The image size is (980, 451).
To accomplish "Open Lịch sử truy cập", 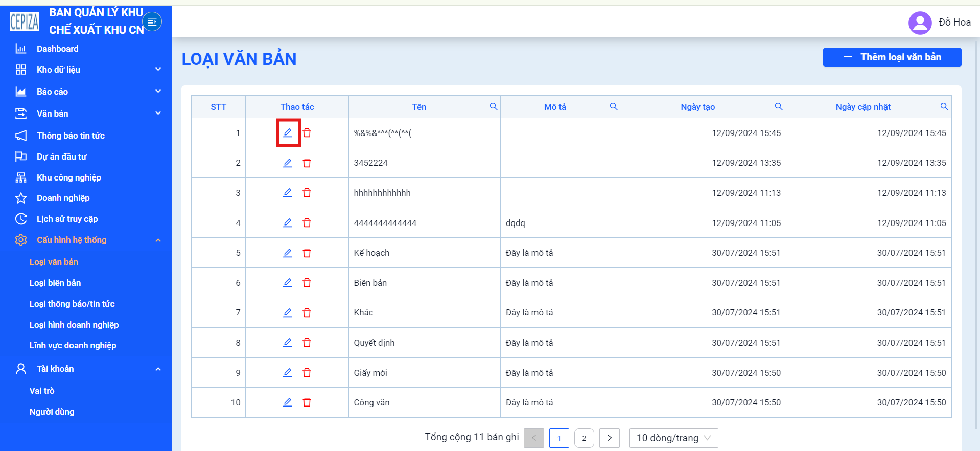I will [x=67, y=219].
